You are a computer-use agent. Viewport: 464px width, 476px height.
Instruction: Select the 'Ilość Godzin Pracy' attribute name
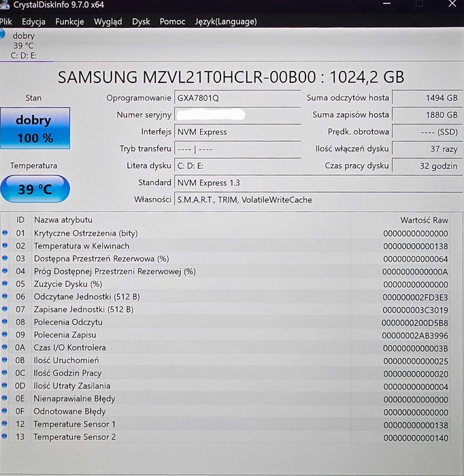pos(67,373)
